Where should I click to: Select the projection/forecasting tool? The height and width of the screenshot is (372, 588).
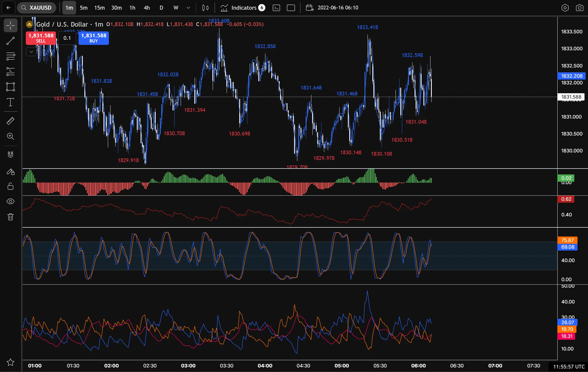point(10,71)
